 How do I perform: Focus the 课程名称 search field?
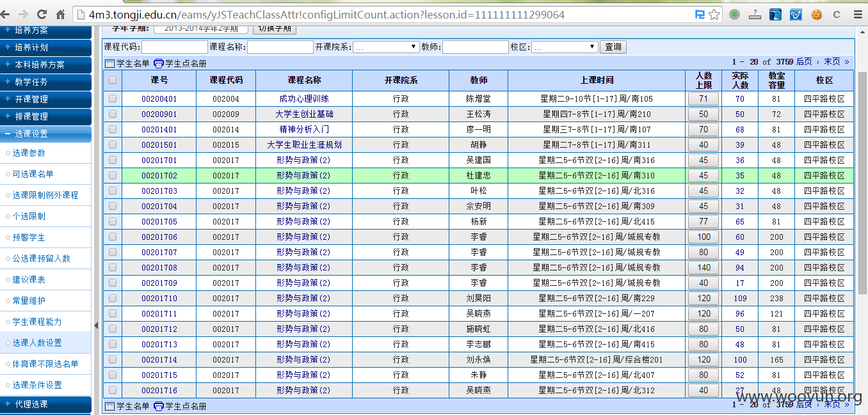click(280, 47)
